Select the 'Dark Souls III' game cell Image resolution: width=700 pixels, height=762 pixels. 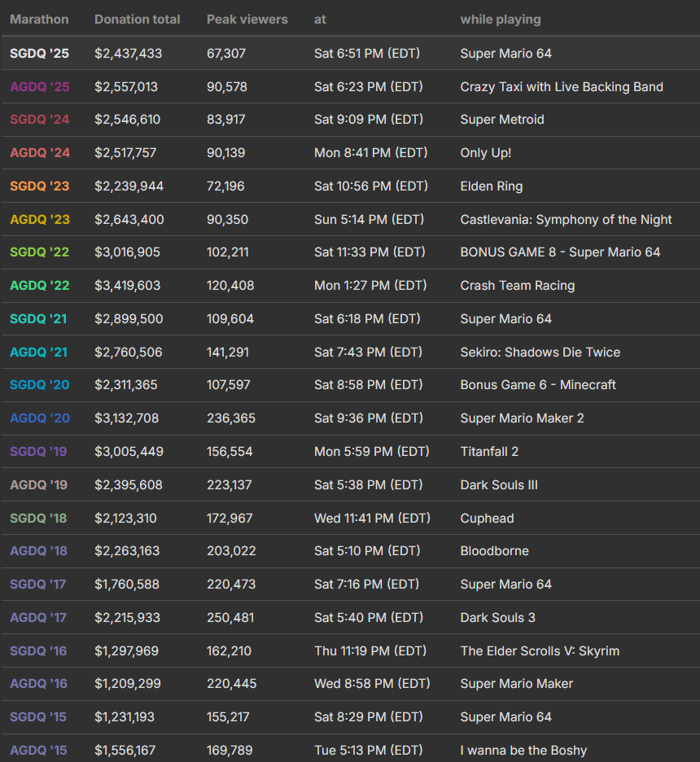pos(499,484)
